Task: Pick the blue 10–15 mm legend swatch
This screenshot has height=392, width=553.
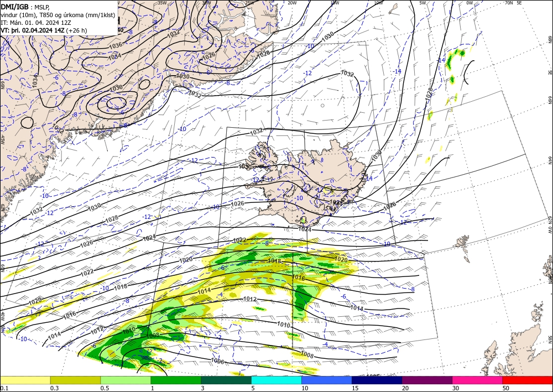Action: coord(327,380)
